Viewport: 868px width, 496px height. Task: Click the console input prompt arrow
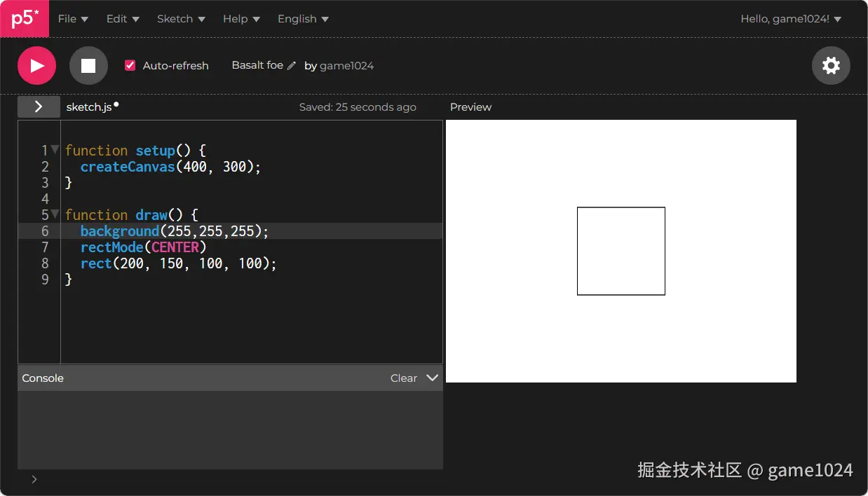34,479
